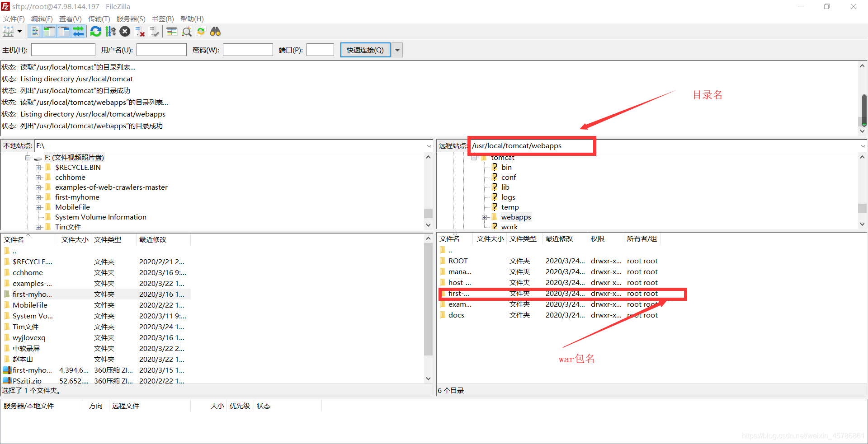The image size is (868, 444).
Task: Click the 快速连接(Q) button
Action: (x=365, y=50)
